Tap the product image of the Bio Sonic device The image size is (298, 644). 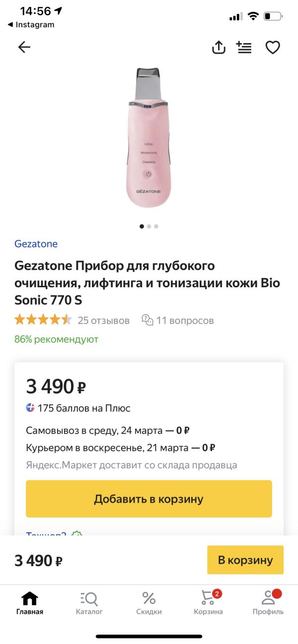click(148, 139)
